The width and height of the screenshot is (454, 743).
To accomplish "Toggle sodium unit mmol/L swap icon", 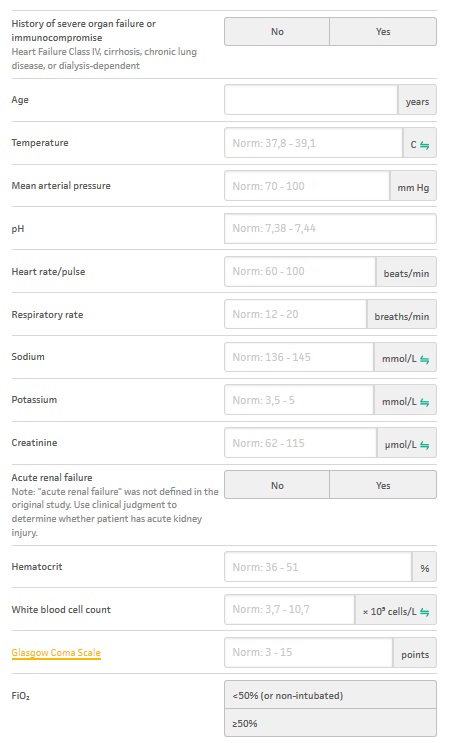I will coord(425,360).
